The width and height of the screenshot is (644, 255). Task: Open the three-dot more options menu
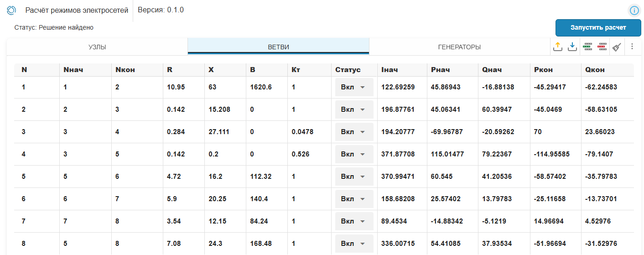click(632, 47)
